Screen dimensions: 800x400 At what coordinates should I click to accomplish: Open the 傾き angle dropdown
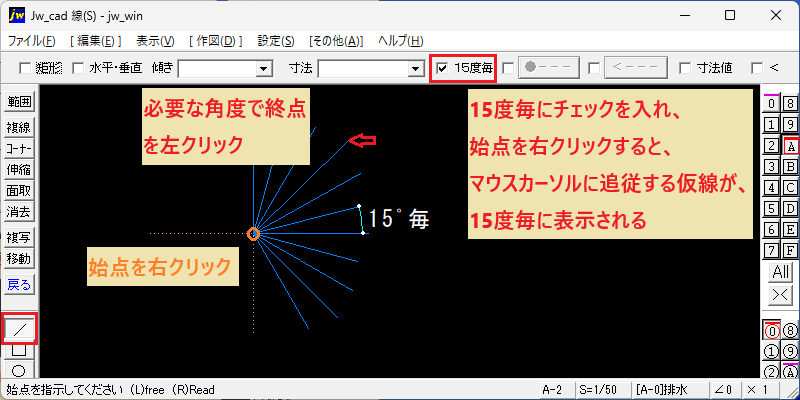click(264, 68)
